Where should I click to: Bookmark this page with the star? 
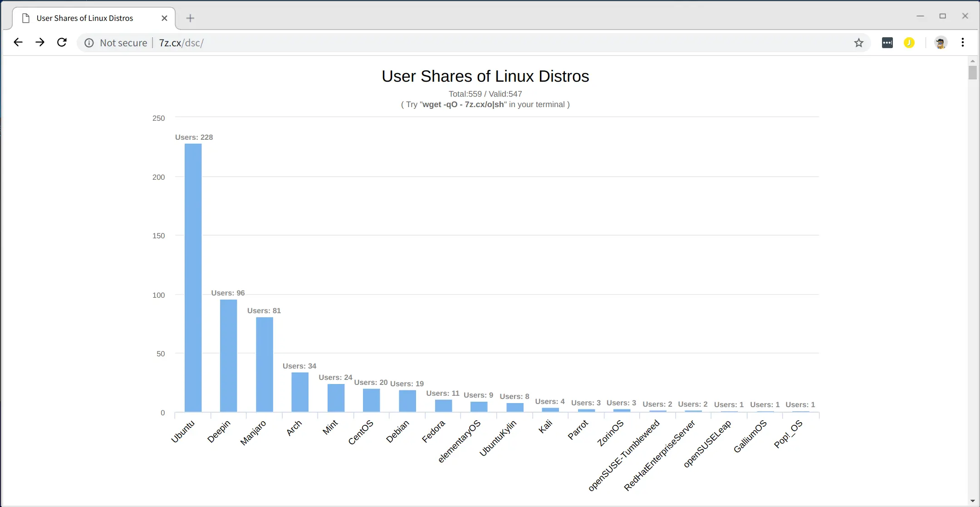point(858,43)
